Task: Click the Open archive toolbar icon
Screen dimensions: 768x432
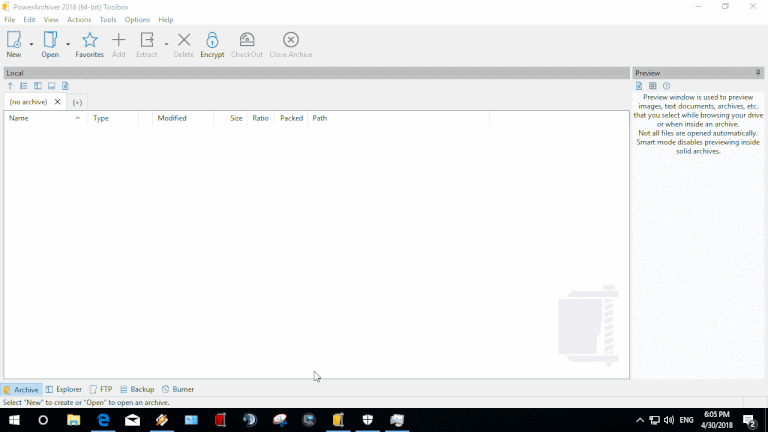Action: click(50, 40)
